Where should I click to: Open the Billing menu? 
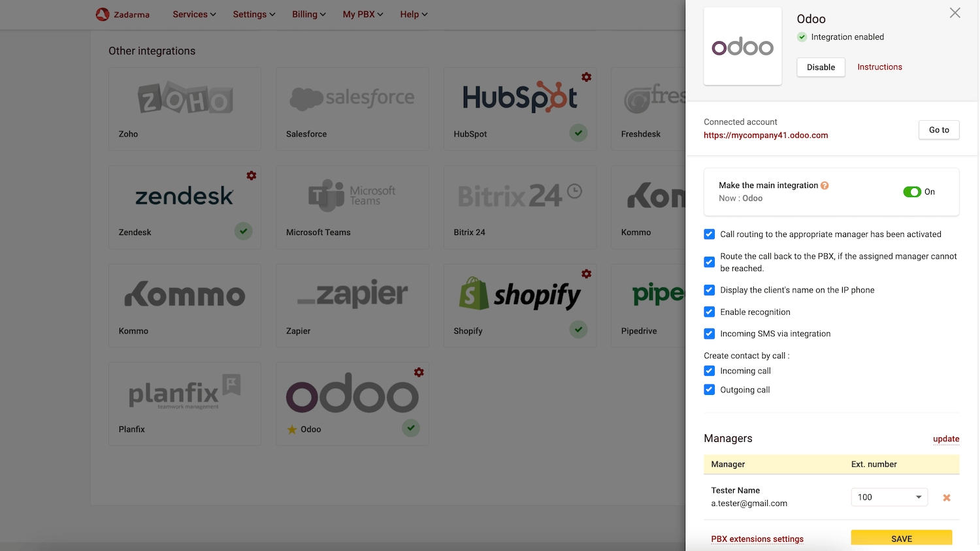[x=308, y=14]
